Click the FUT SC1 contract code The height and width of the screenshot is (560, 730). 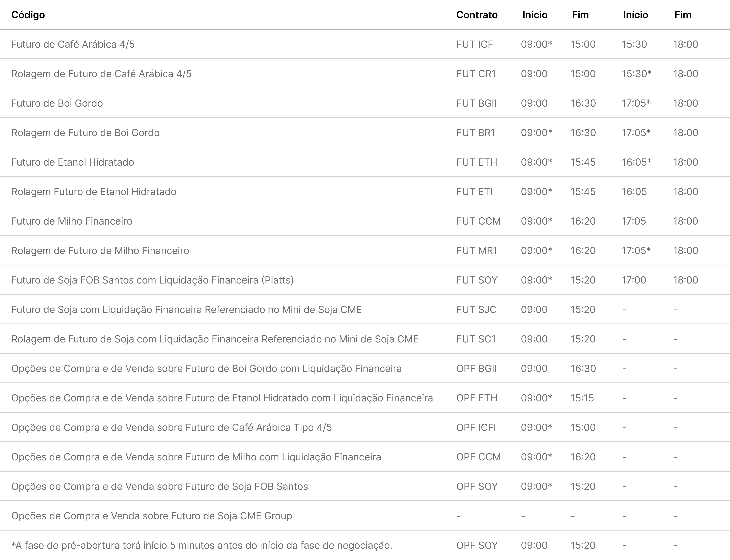[476, 339]
